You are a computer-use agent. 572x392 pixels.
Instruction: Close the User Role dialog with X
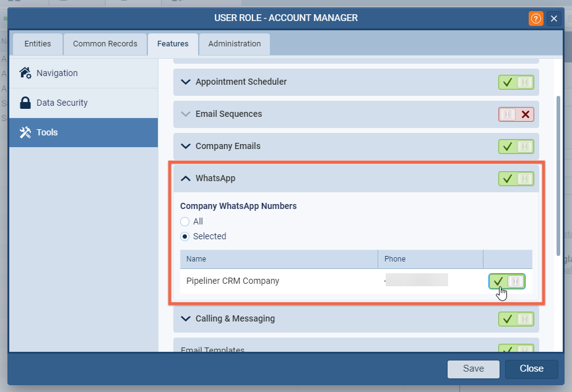pyautogui.click(x=554, y=18)
